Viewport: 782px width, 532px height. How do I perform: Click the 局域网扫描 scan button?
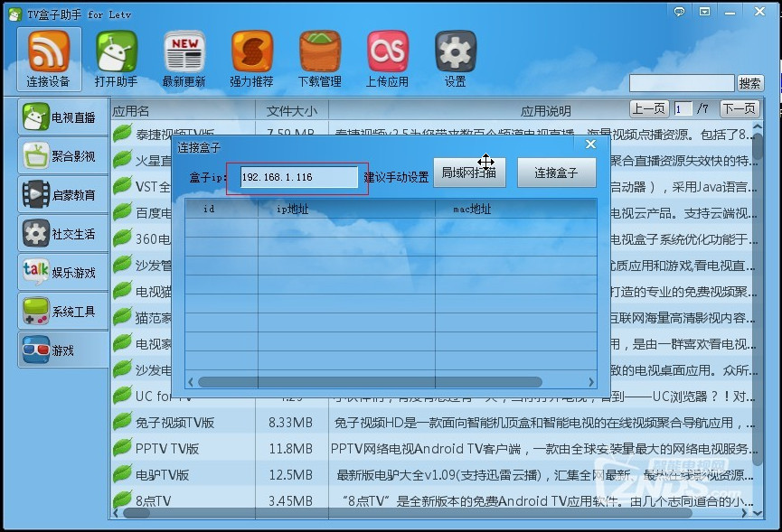pyautogui.click(x=468, y=173)
